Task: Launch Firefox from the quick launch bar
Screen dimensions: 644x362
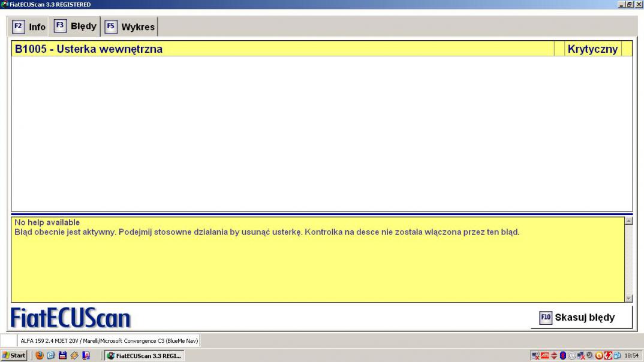Action: (x=40, y=355)
